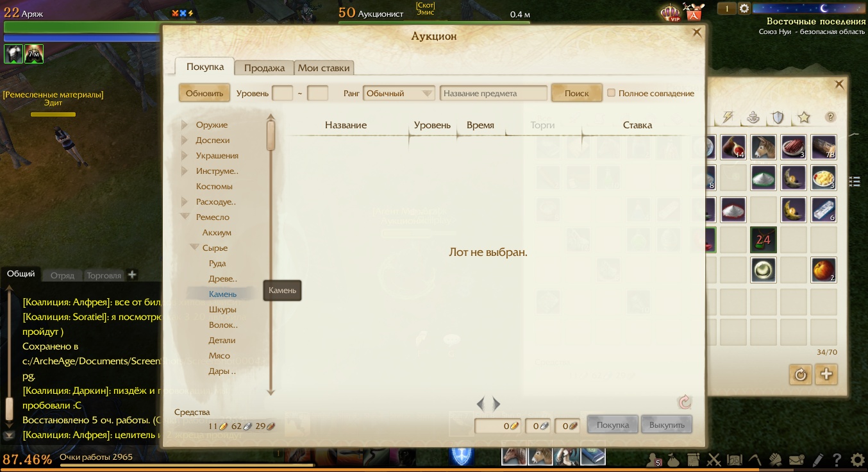Sort listings by Время column
This screenshot has height=472, width=868.
[x=480, y=125]
